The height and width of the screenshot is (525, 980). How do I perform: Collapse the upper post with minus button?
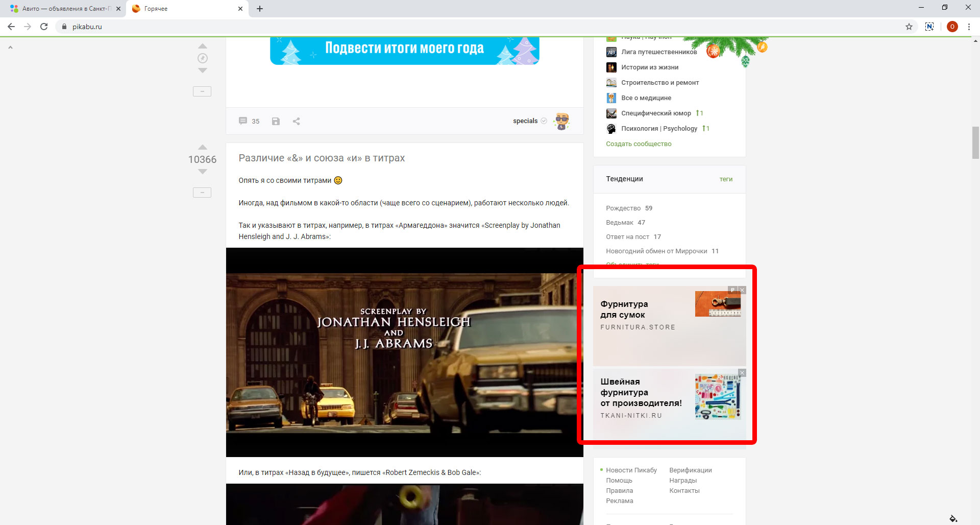(202, 91)
